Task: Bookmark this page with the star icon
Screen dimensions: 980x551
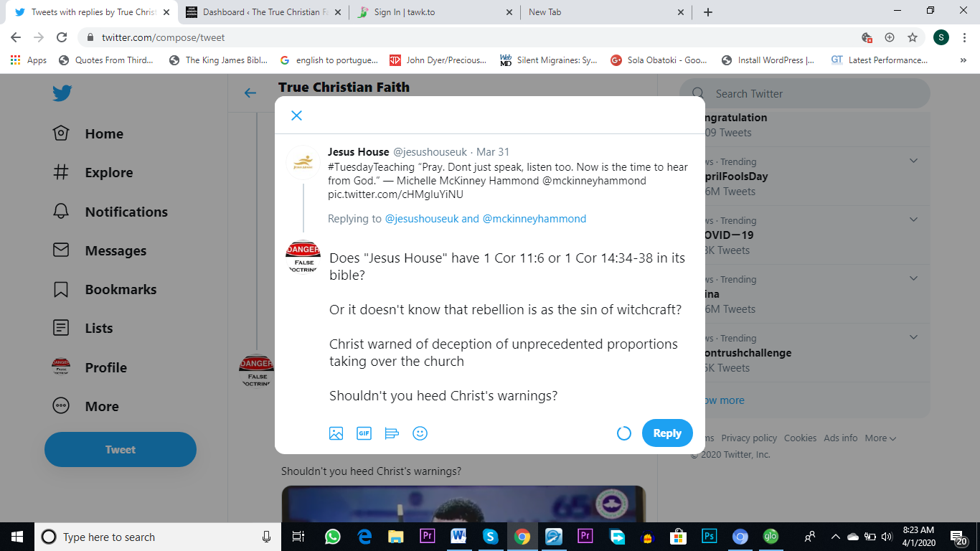Action: pos(912,37)
